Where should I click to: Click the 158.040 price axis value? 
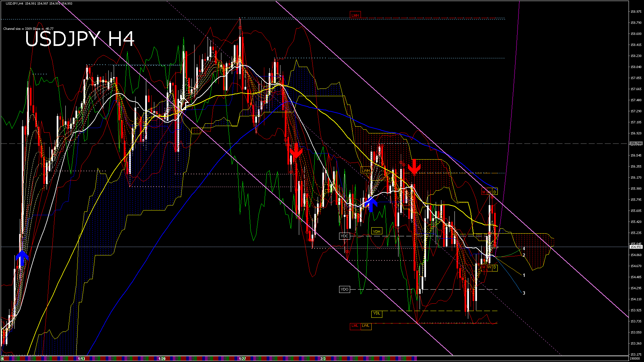pos(636,67)
